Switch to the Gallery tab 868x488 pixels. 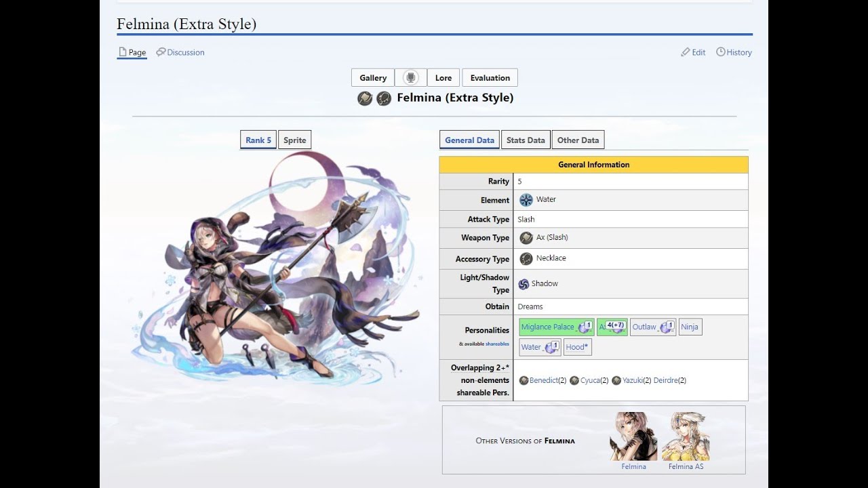[373, 78]
